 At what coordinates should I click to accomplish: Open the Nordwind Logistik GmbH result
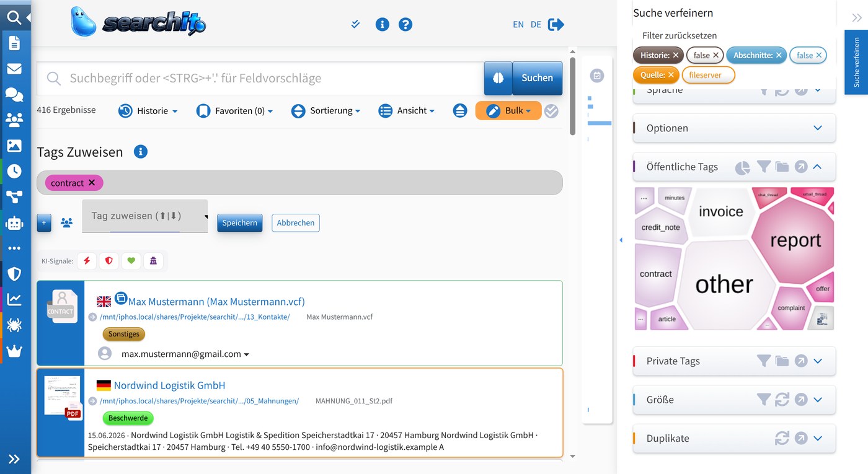tap(169, 385)
